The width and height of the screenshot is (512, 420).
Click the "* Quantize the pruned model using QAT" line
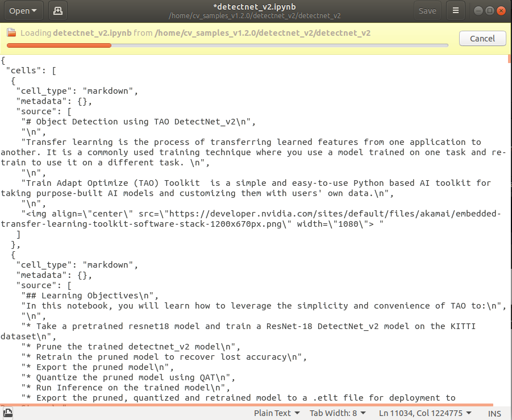tap(128, 377)
